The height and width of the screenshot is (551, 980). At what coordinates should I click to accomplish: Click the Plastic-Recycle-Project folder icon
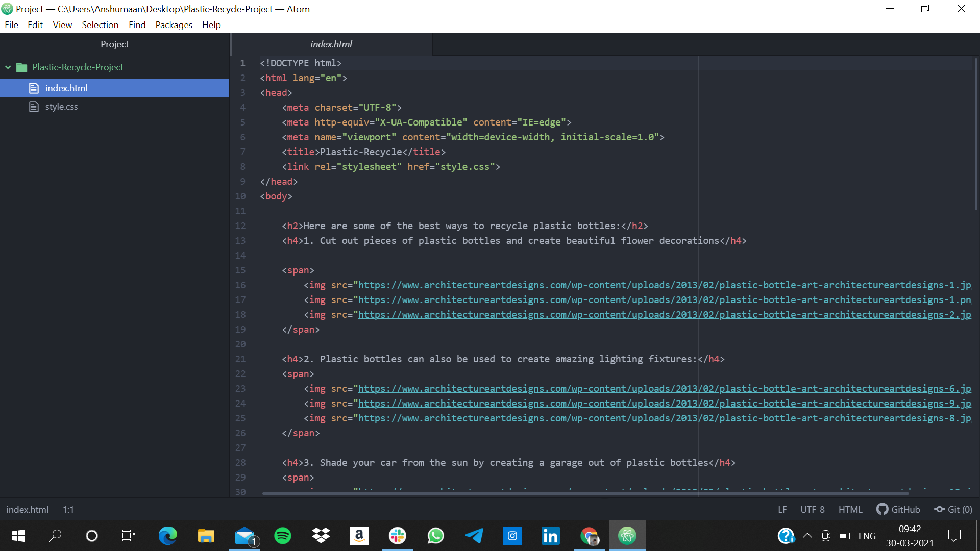[21, 67]
